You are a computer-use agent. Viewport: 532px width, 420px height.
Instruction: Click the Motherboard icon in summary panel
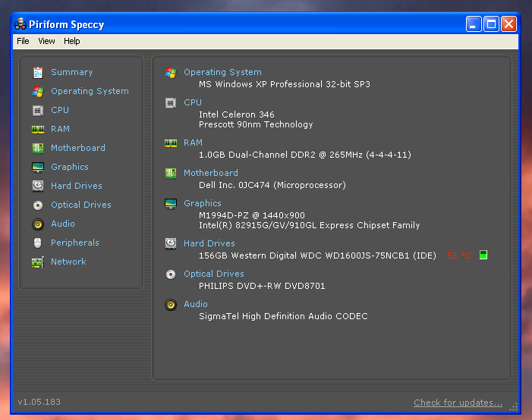tap(171, 173)
